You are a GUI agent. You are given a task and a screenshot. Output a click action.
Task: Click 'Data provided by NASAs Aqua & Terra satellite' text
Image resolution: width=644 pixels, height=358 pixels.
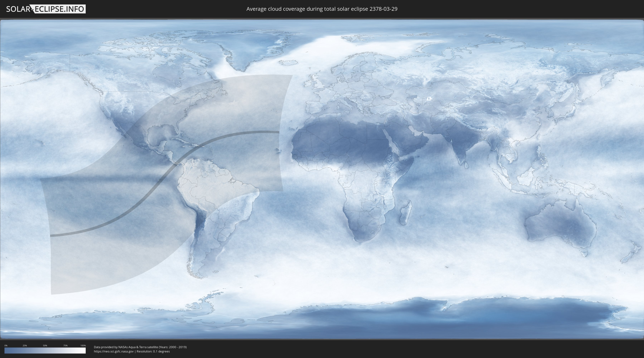point(126,347)
